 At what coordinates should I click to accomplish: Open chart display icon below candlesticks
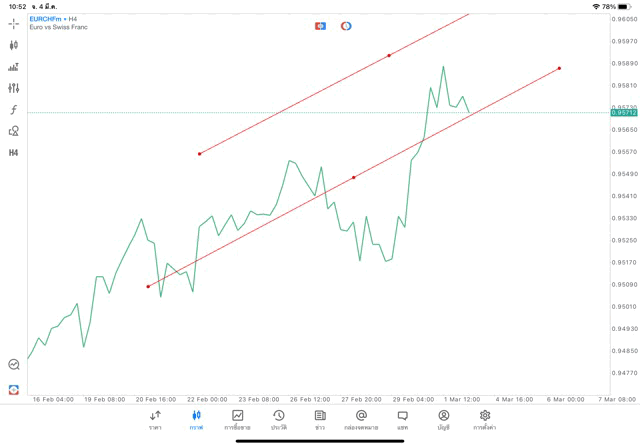tap(14, 67)
